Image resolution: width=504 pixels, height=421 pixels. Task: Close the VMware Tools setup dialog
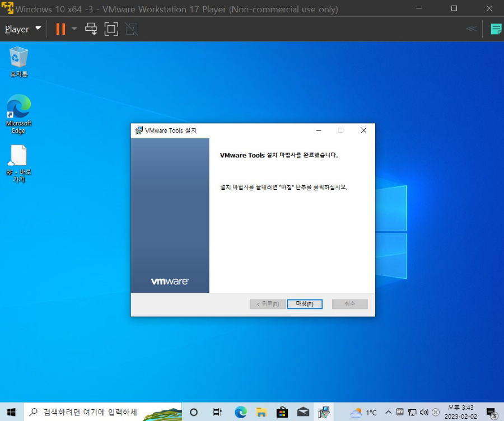[363, 130]
